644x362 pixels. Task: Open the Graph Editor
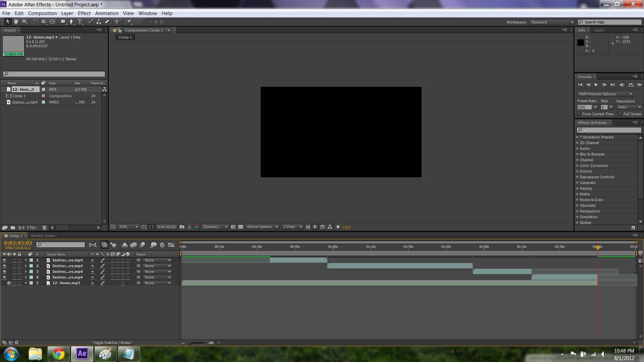(171, 245)
